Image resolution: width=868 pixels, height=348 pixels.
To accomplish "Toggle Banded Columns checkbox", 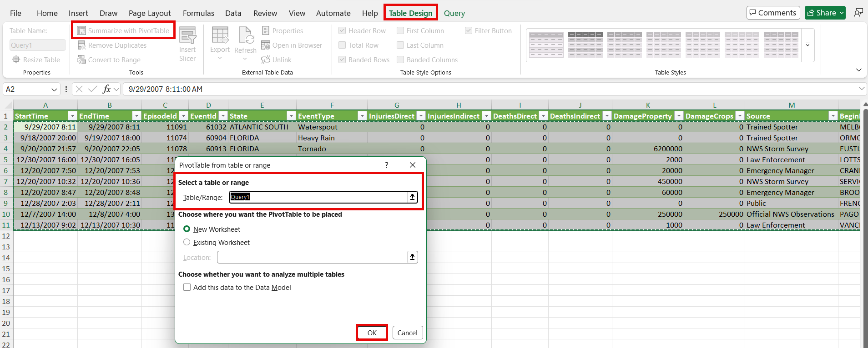I will [400, 60].
